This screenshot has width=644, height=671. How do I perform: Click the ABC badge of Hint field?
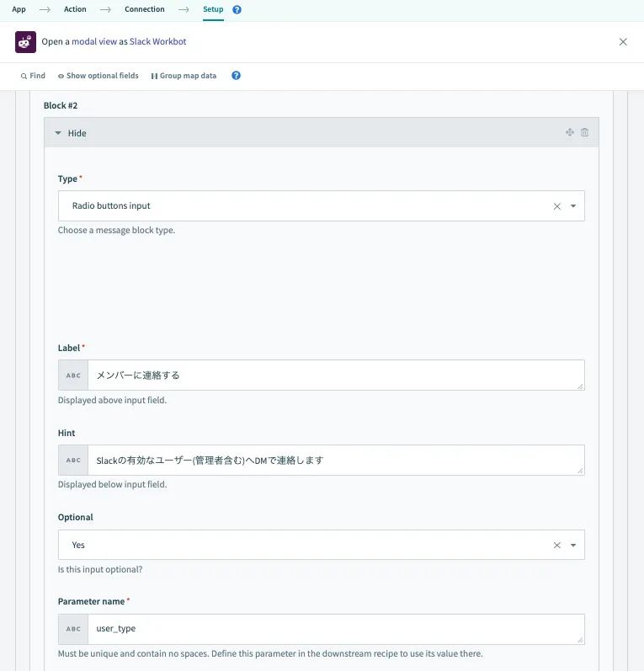pyautogui.click(x=73, y=460)
